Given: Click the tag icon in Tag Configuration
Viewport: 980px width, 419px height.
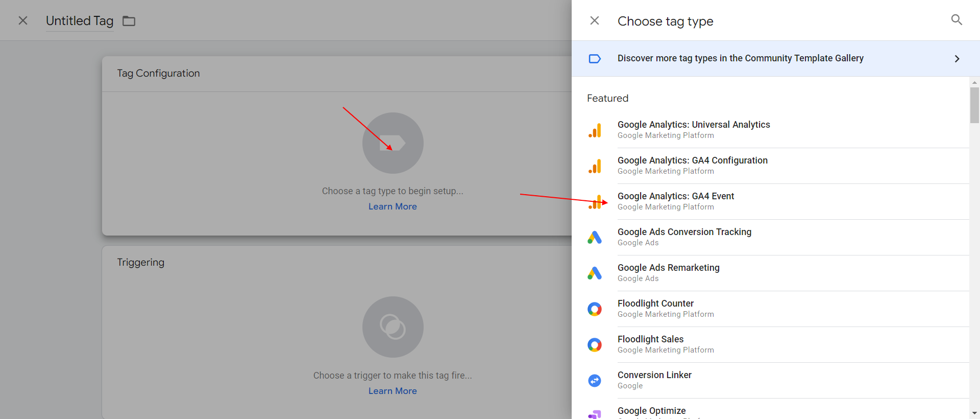Looking at the screenshot, I should pos(393,143).
